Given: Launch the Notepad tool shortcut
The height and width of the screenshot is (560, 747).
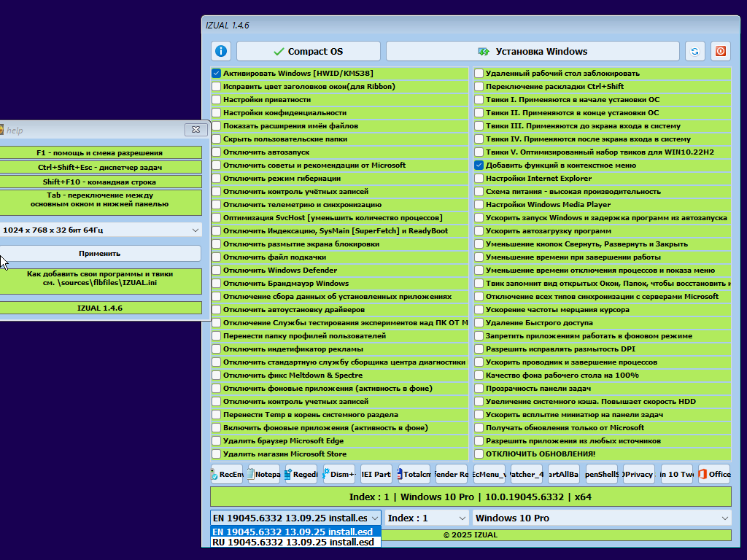Looking at the screenshot, I should point(266,474).
